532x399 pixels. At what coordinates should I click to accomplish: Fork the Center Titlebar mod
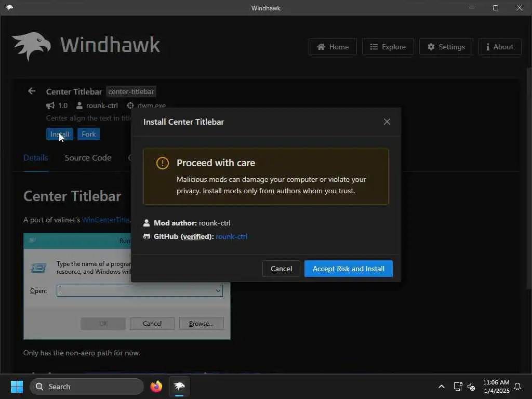(88, 134)
